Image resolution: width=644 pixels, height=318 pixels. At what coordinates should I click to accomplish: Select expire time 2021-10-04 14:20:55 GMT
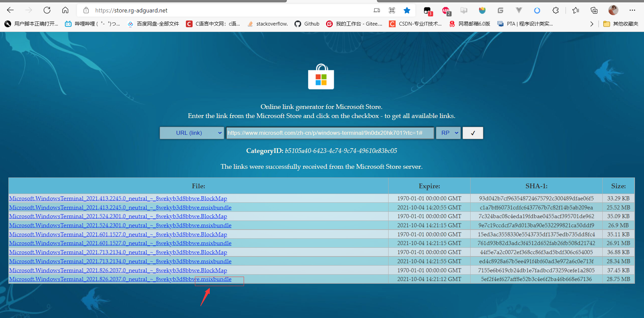coord(429,207)
